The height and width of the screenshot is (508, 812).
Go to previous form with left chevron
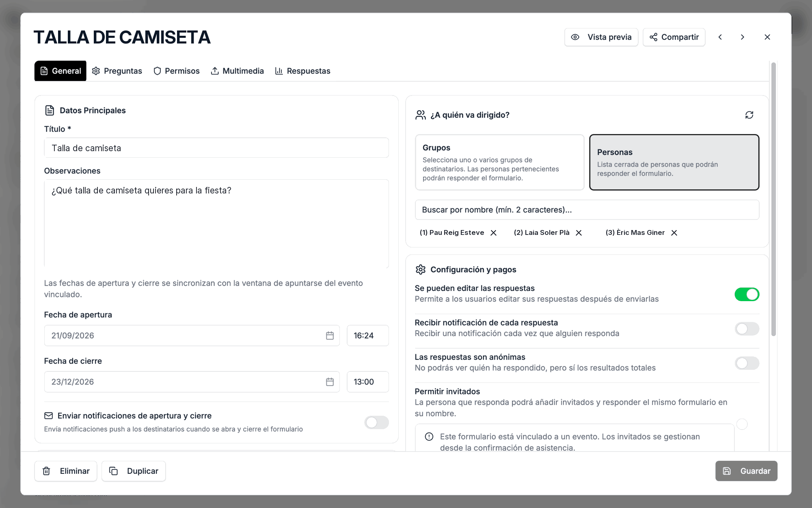[720, 37]
